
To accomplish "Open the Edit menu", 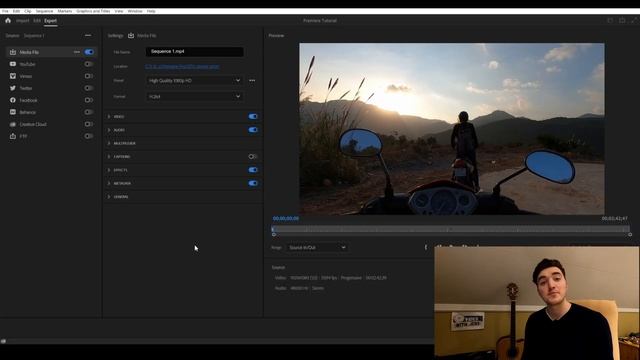I will tap(16, 11).
